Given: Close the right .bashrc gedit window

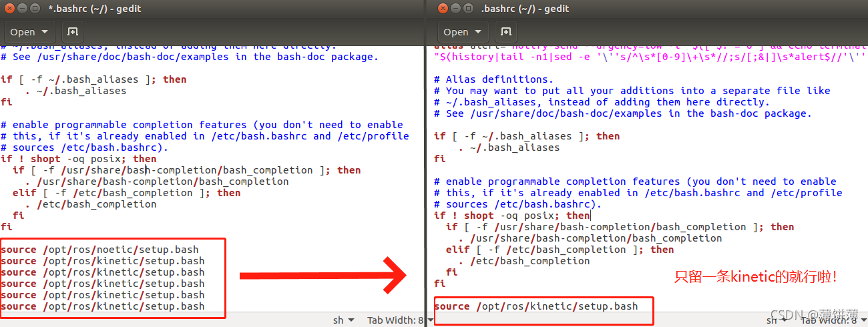Looking at the screenshot, I should coord(443,9).
